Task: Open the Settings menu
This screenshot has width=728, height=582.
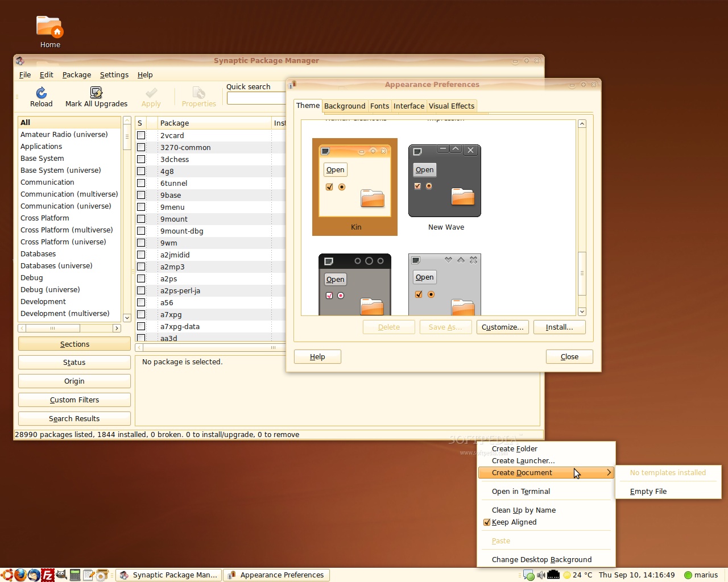Action: pos(114,74)
